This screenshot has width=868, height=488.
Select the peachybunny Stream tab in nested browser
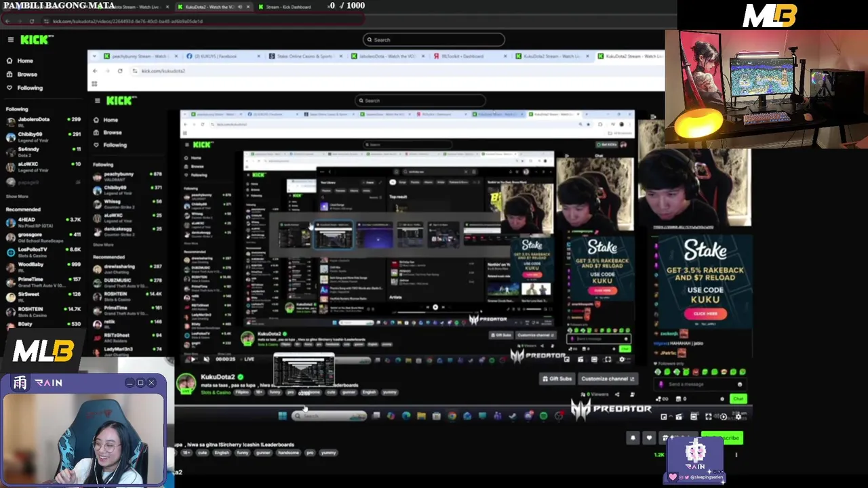coord(139,56)
